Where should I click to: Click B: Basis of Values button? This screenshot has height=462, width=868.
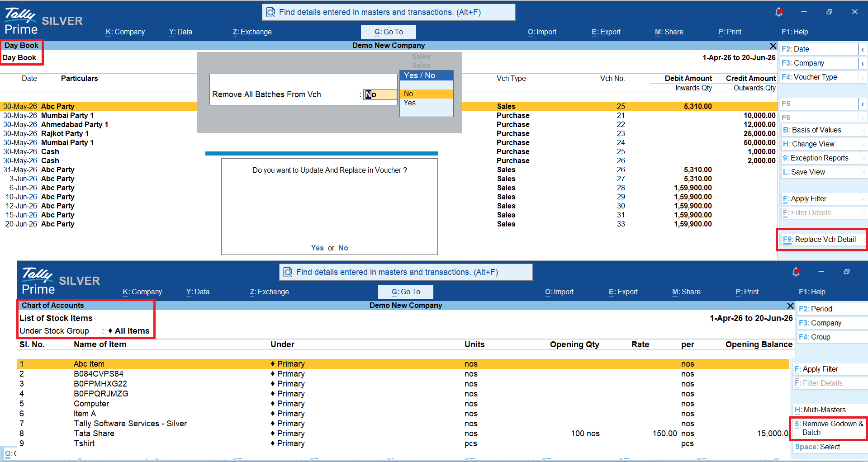pos(820,130)
